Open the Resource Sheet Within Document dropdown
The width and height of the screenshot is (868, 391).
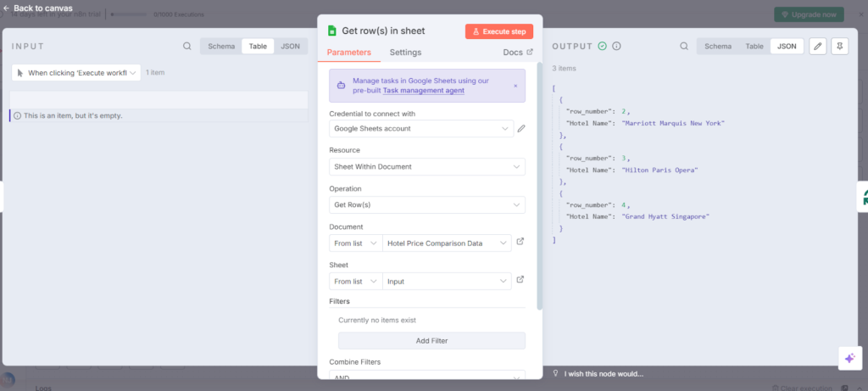coord(427,167)
